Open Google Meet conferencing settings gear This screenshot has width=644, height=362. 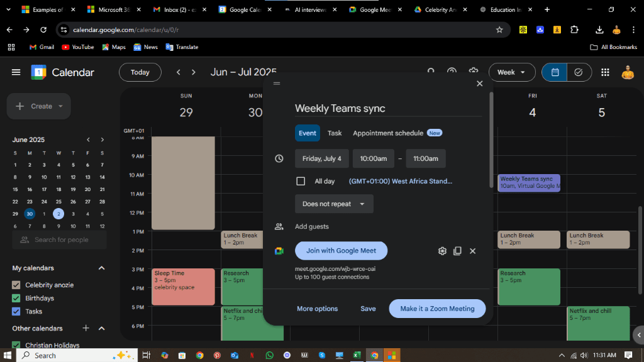pyautogui.click(x=442, y=251)
